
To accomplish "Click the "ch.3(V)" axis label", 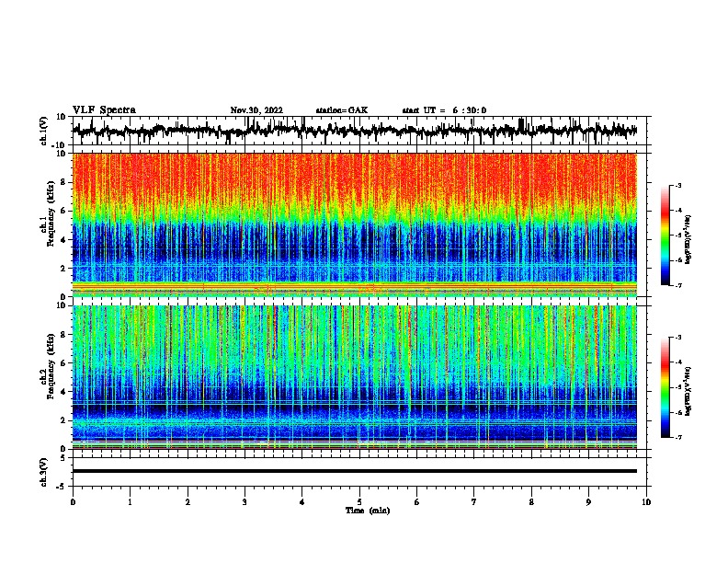I will (x=43, y=472).
